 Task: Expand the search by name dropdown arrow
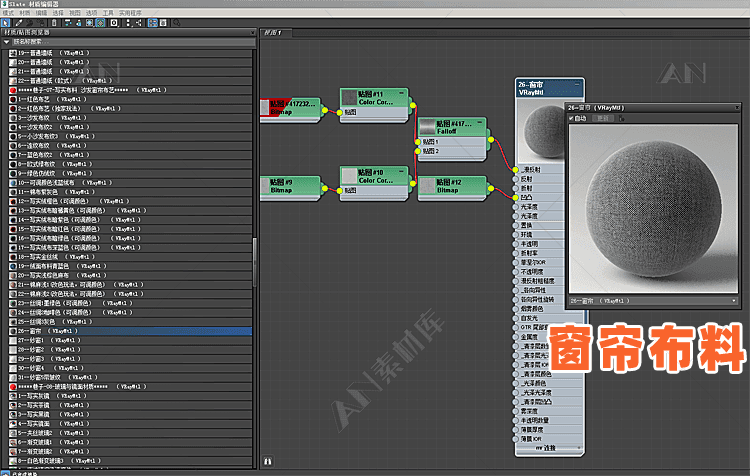5,43
